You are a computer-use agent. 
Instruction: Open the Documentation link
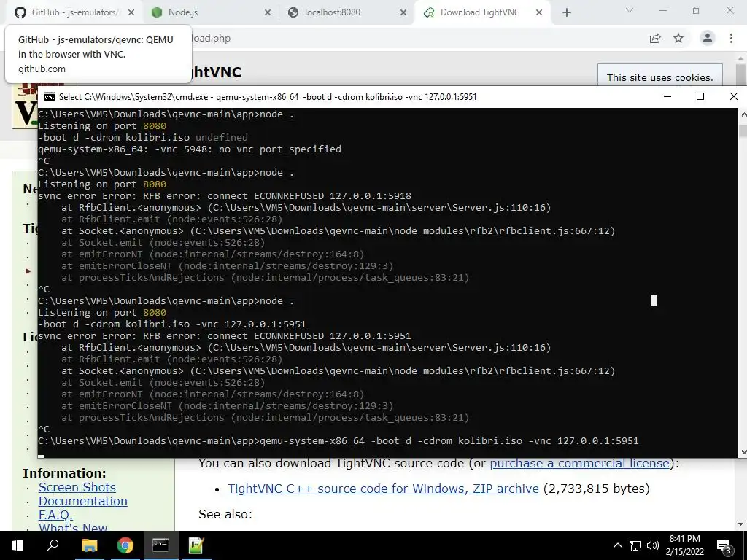click(83, 501)
